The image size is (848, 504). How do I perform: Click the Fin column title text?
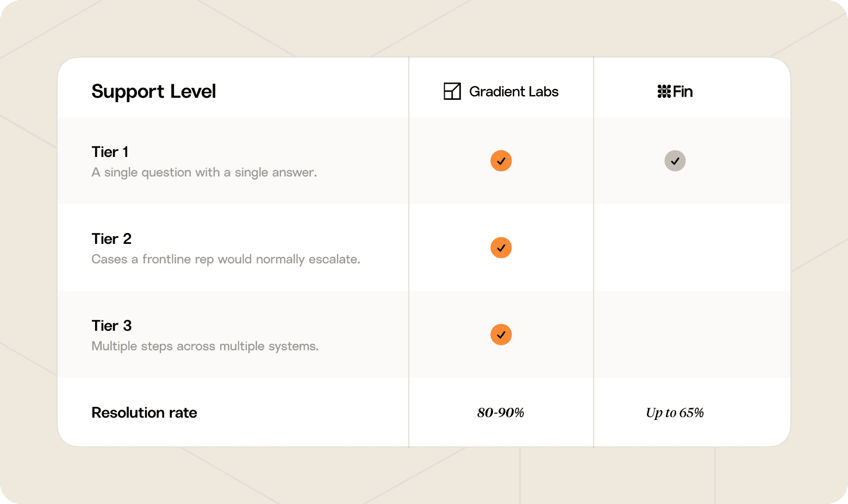683,91
